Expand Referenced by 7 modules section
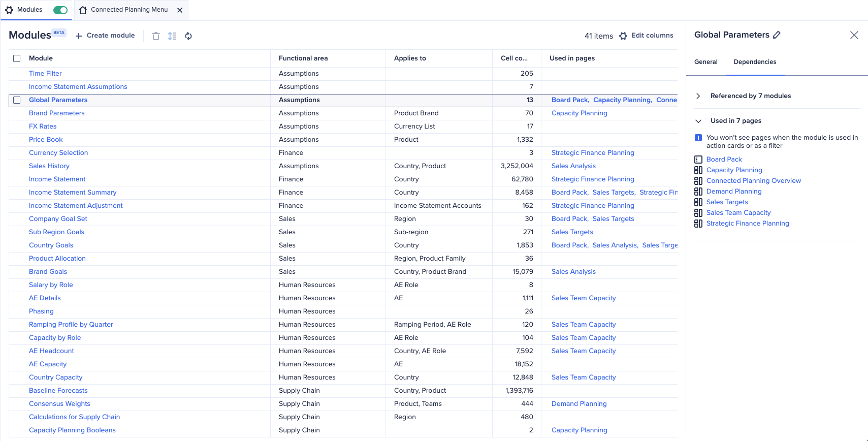Image resolution: width=868 pixels, height=441 pixels. (698, 96)
